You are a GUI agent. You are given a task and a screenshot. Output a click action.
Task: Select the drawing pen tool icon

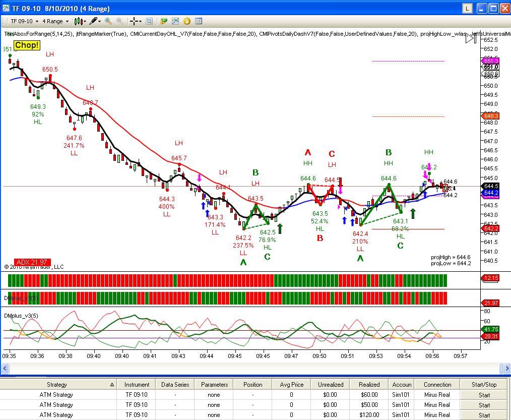(94, 21)
